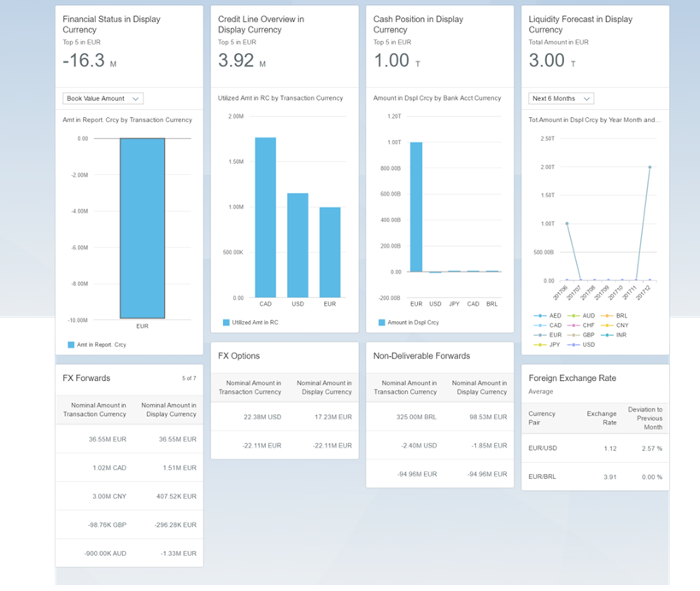
Task: Click the AUD legend marker icon
Action: (573, 316)
